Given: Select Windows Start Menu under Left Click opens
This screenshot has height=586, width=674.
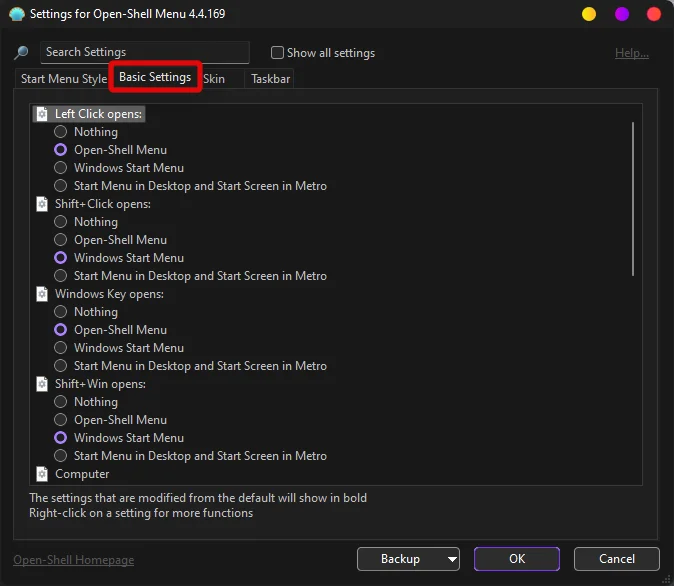Looking at the screenshot, I should [61, 168].
